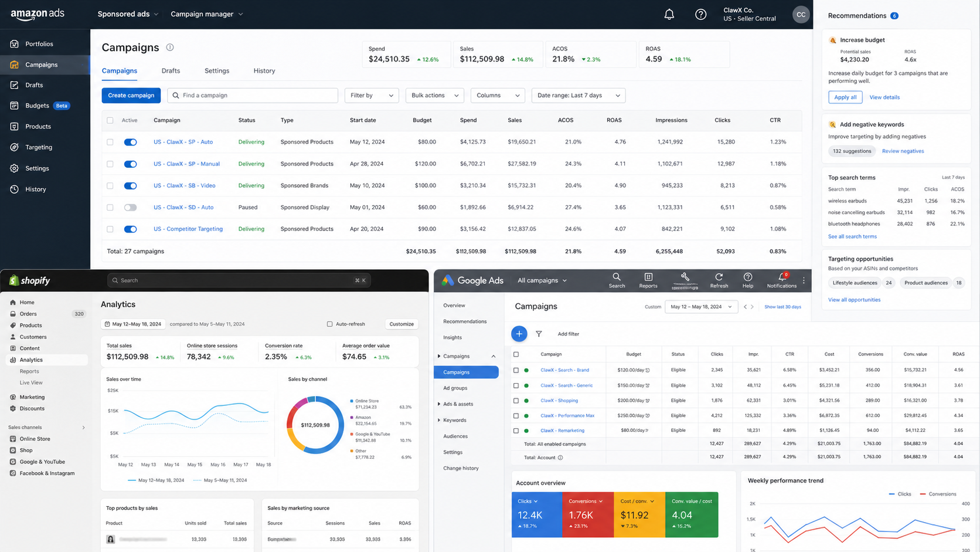Viewport: 980px width, 552px height.
Task: Open Date range: Last 7 days dropdown
Action: [x=579, y=95]
